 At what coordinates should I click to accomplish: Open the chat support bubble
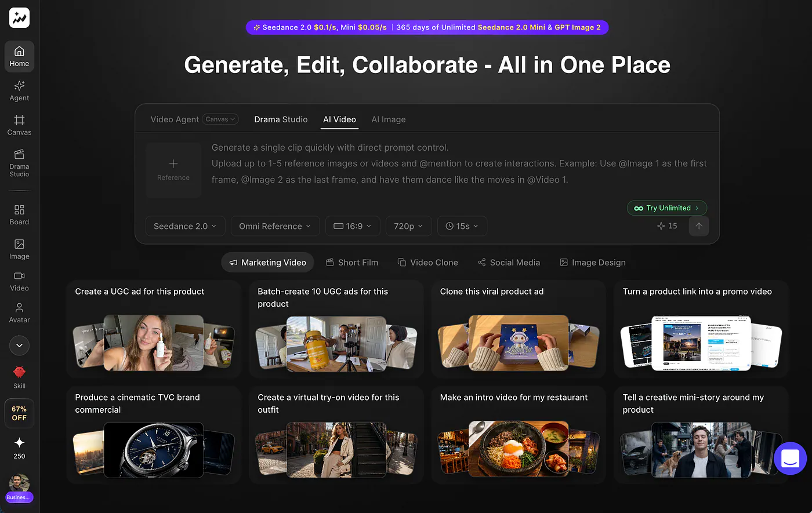(790, 459)
